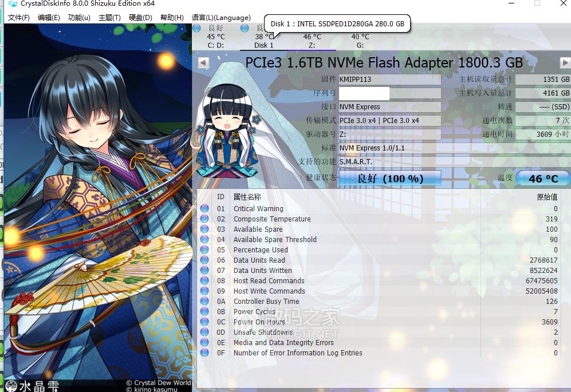Click the interface field NVM Express
The image size is (571, 392).
point(390,106)
